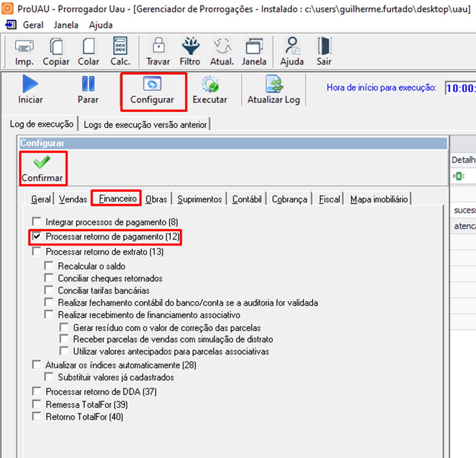Click the Imp. print icon
The width and height of the screenshot is (476, 458).
(24, 46)
